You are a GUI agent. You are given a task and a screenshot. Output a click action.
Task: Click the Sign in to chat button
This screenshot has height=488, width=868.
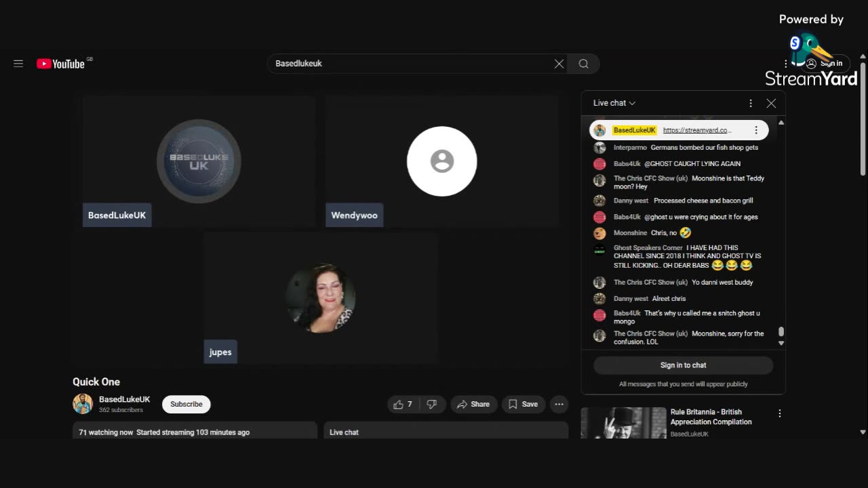coord(683,365)
